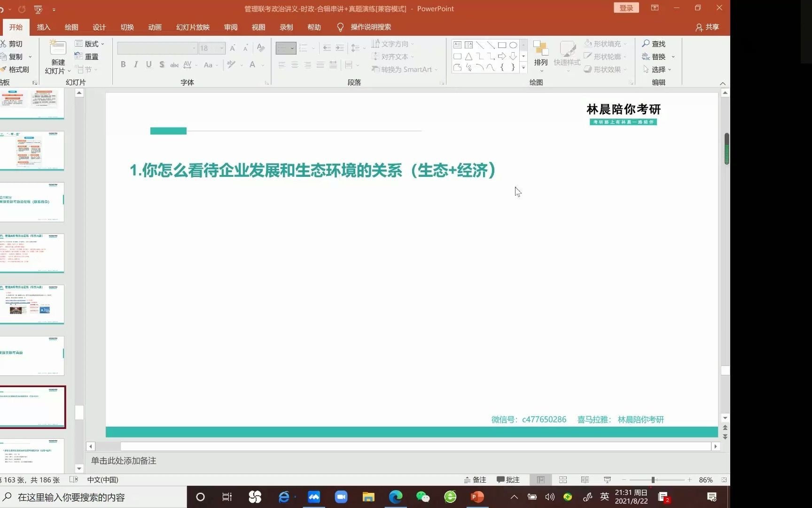This screenshot has width=812, height=508.
Task: Start Slide Show from status bar
Action: 607,480
